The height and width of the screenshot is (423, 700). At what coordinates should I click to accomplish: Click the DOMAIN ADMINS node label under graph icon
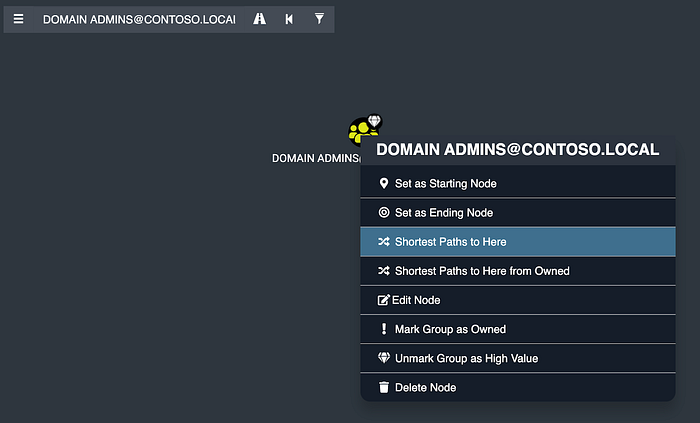click(316, 158)
